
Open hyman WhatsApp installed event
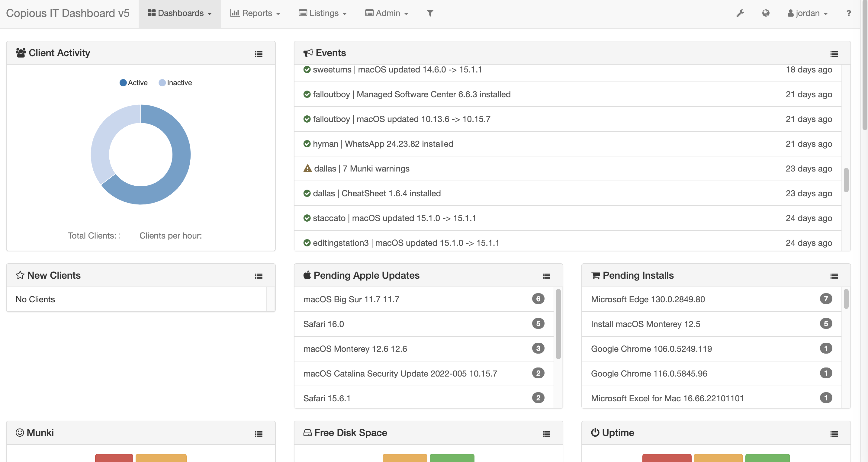coord(568,144)
